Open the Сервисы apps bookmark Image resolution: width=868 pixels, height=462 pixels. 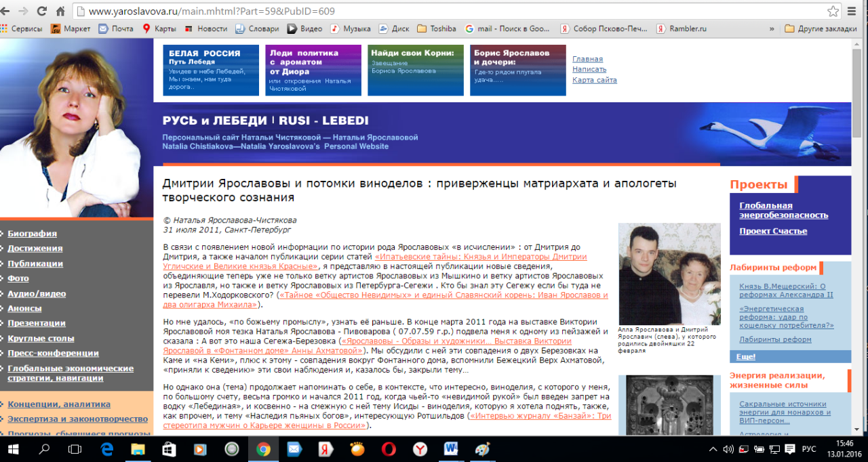21,29
